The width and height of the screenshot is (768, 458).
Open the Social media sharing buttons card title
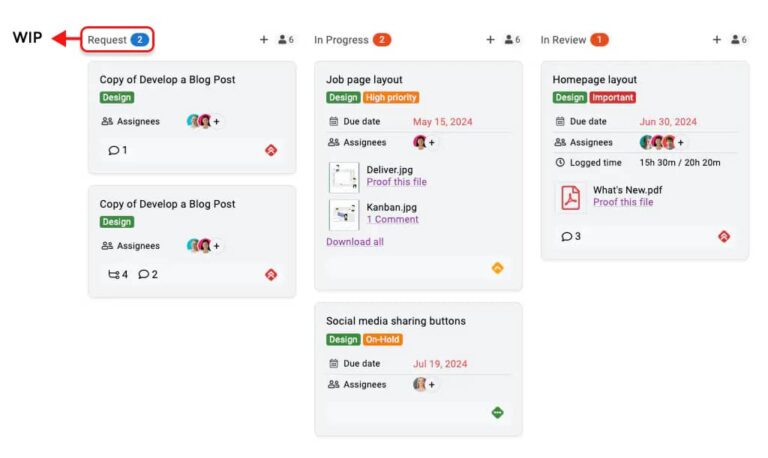[396, 321]
